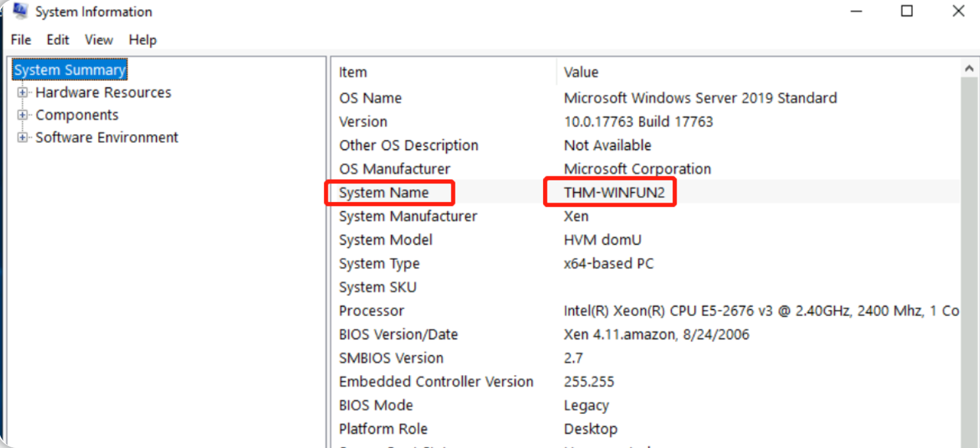Select the System Model row label
The height and width of the screenshot is (448, 980).
pyautogui.click(x=386, y=240)
